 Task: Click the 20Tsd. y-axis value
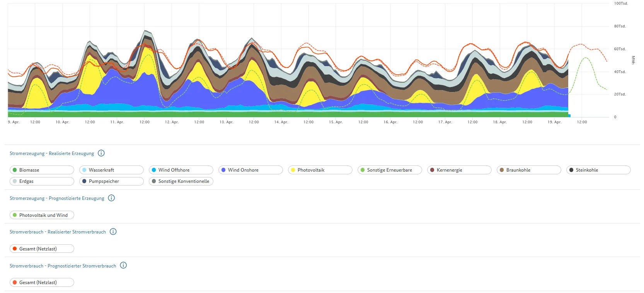point(620,94)
